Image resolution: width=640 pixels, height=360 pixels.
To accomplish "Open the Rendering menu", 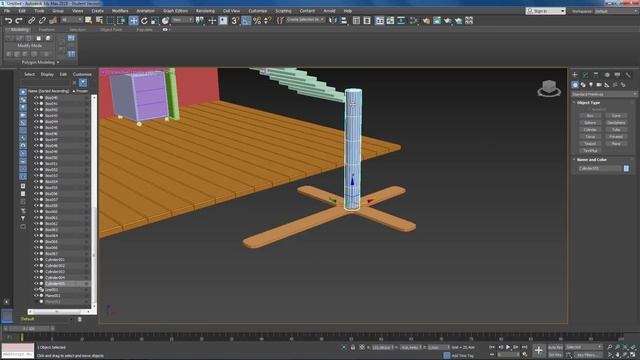I will pos(205,11).
